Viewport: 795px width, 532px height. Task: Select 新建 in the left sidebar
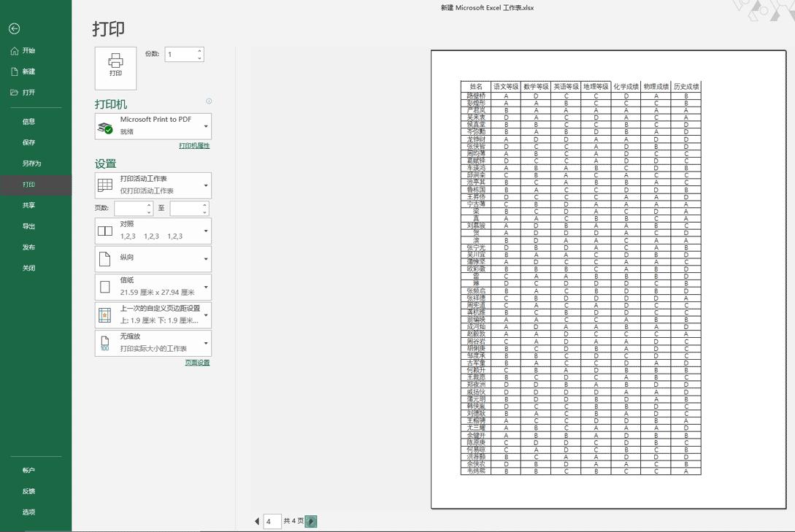tap(28, 72)
